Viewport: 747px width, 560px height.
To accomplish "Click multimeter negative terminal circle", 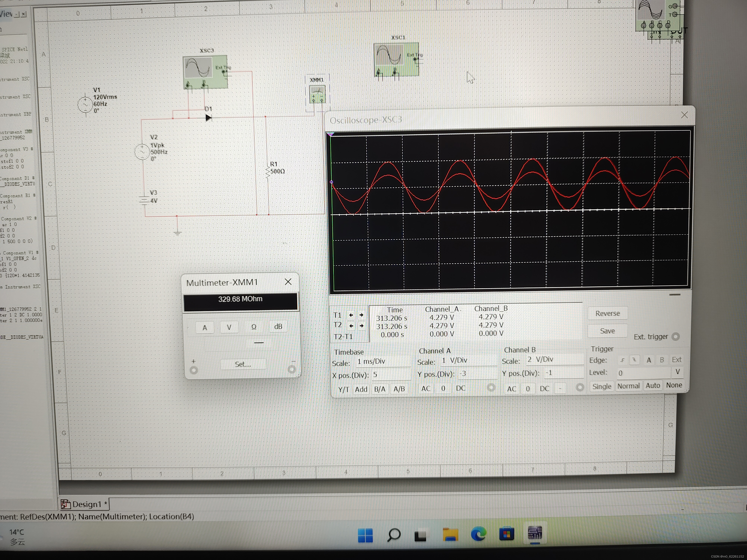I will pos(292,369).
